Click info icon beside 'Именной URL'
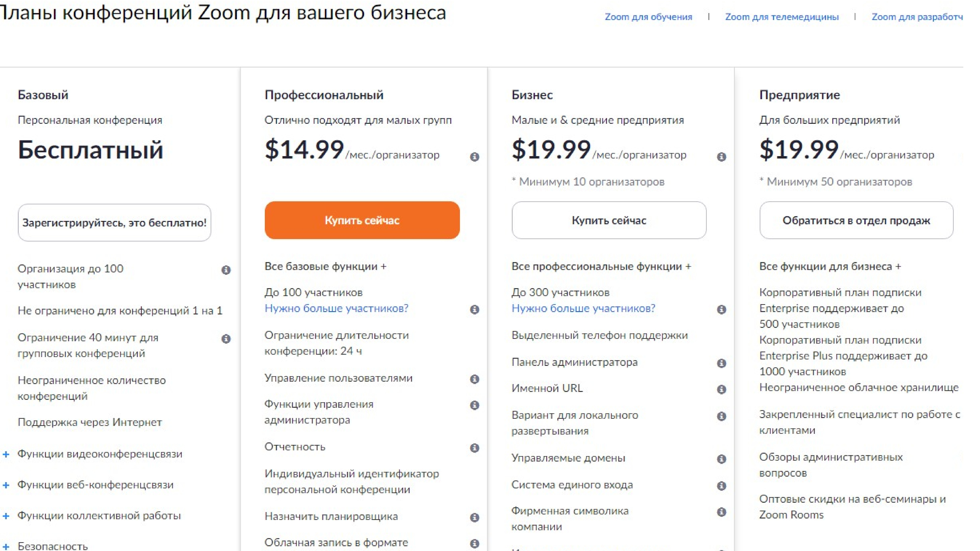The width and height of the screenshot is (980, 551). point(721,389)
